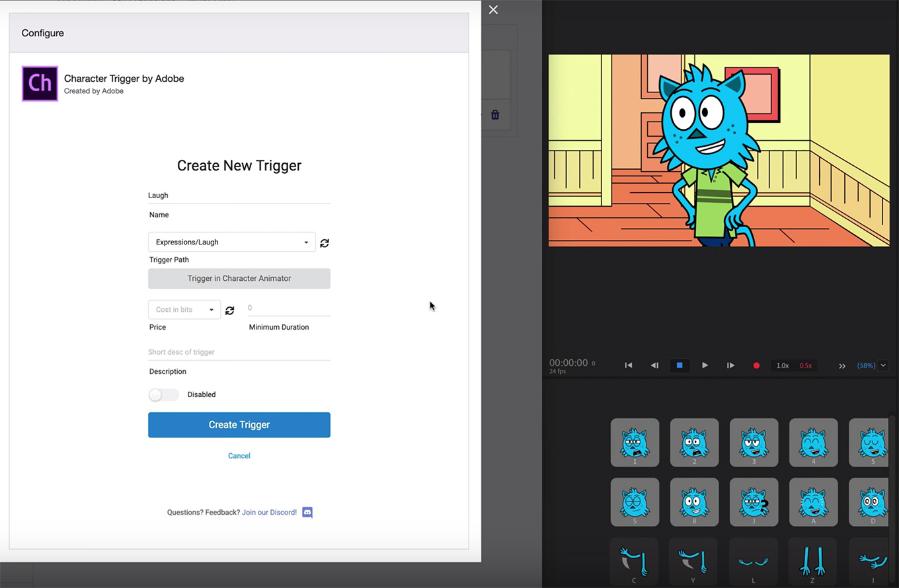The image size is (899, 588).
Task: Activate face trigger labeled 3
Action: [754, 443]
